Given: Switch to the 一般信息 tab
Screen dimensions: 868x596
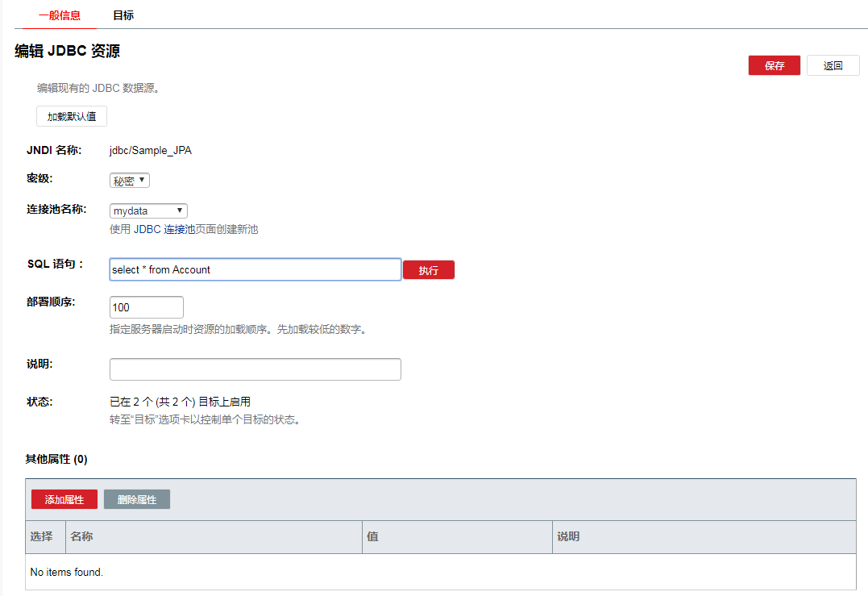Looking at the screenshot, I should pos(60,15).
